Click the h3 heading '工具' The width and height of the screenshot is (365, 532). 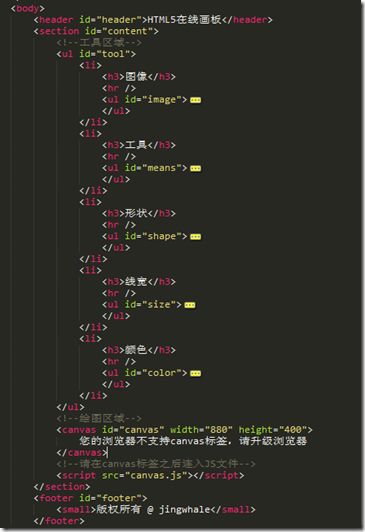(x=139, y=145)
